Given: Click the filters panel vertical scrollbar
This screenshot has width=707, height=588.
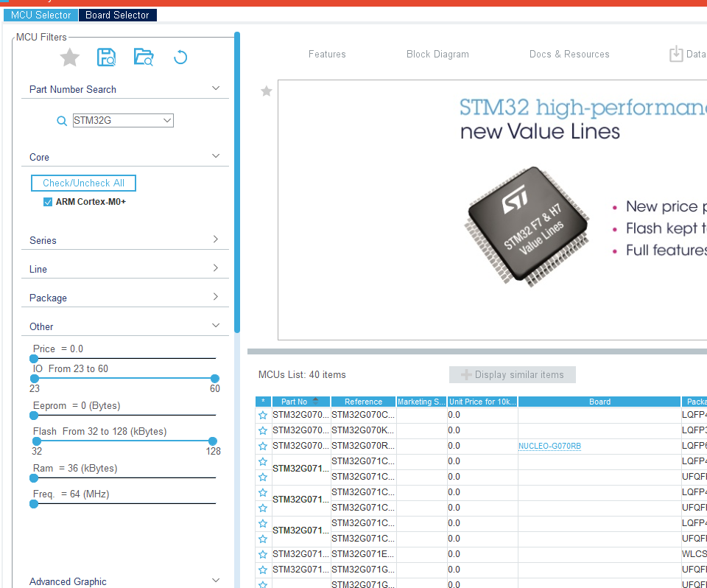Looking at the screenshot, I should [237, 182].
